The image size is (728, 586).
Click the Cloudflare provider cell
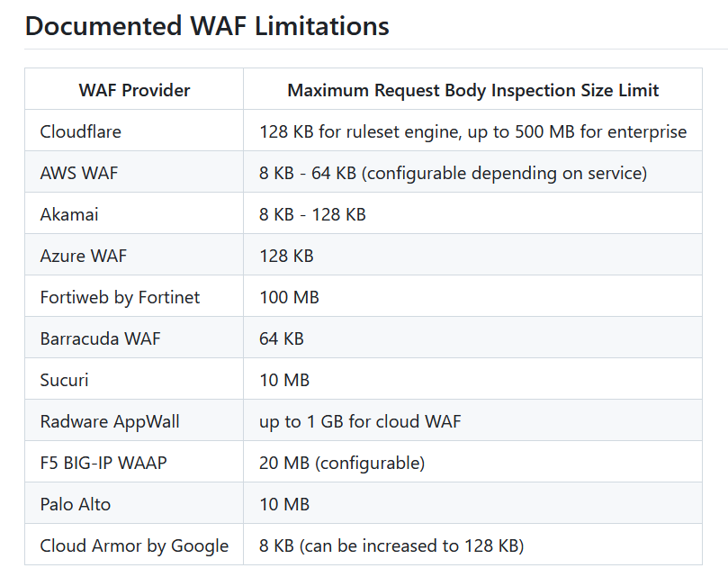click(x=81, y=131)
